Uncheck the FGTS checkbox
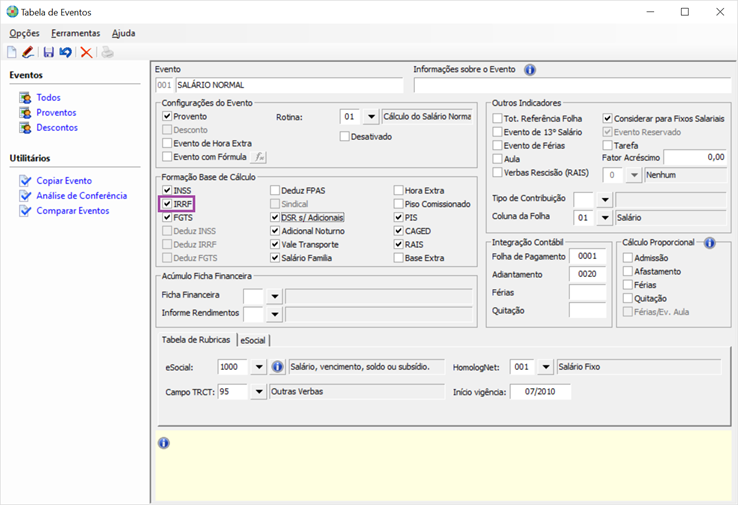This screenshot has width=738, height=505. point(167,217)
